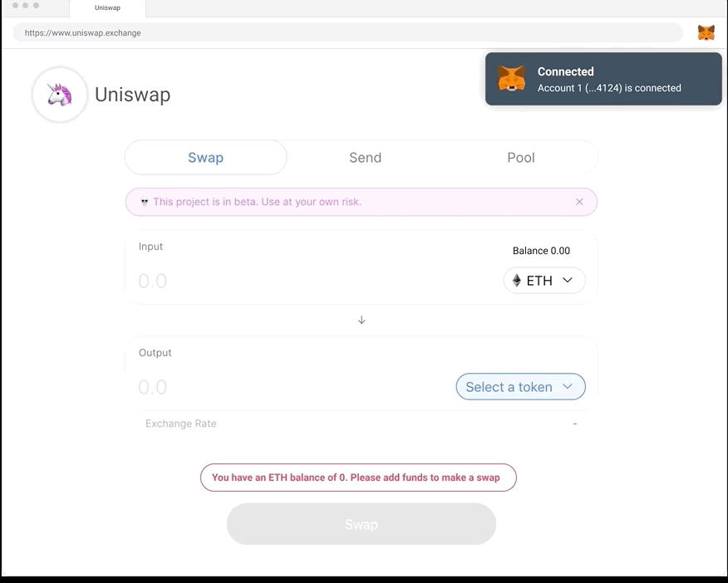728x583 pixels.
Task: Click the "Exchange Rate" label
Action: tap(180, 424)
